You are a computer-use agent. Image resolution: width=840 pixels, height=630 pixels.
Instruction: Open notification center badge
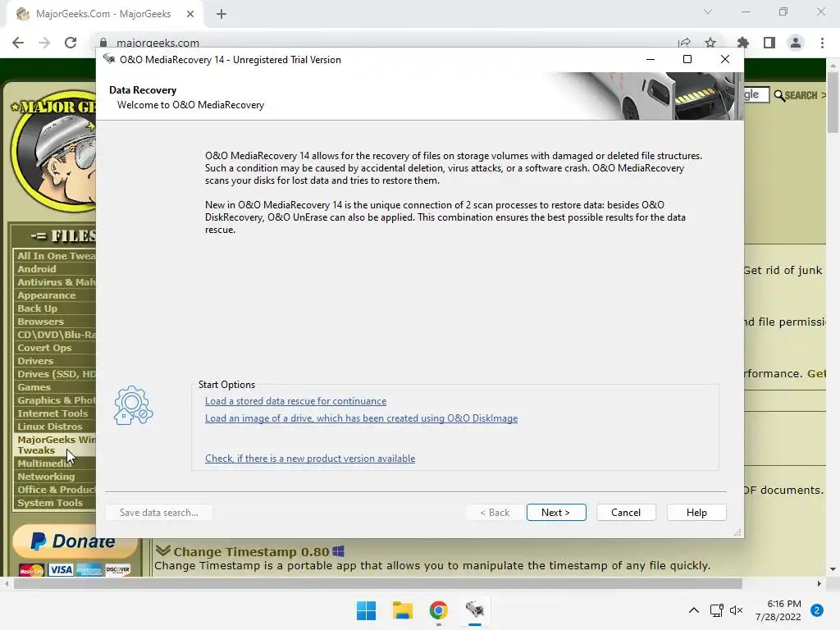(x=817, y=610)
